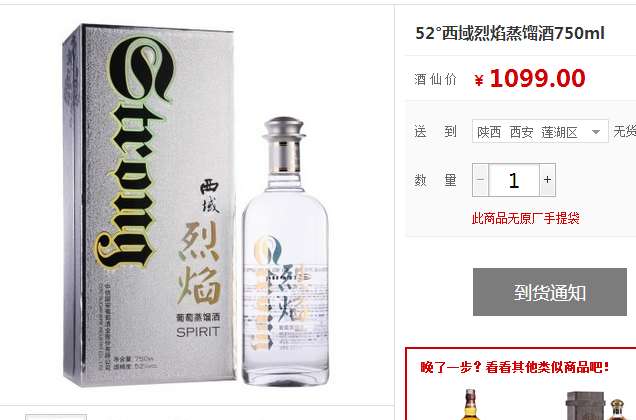This screenshot has width=636, height=420.
Task: Click the 酒仙价 price label
Action: (x=435, y=79)
